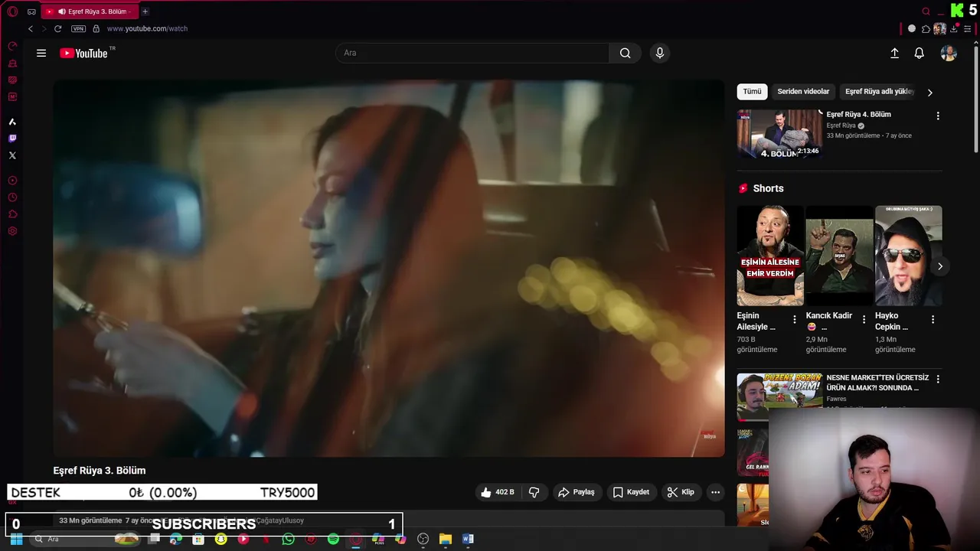Screen dimensions: 980x551
Task: Share the video via Paylaş
Action: 577,492
